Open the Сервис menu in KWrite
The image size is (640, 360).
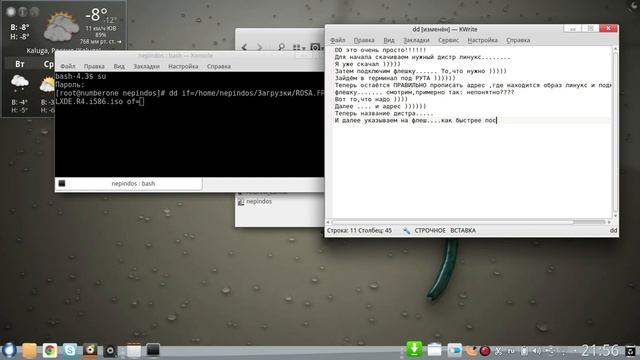(448, 40)
